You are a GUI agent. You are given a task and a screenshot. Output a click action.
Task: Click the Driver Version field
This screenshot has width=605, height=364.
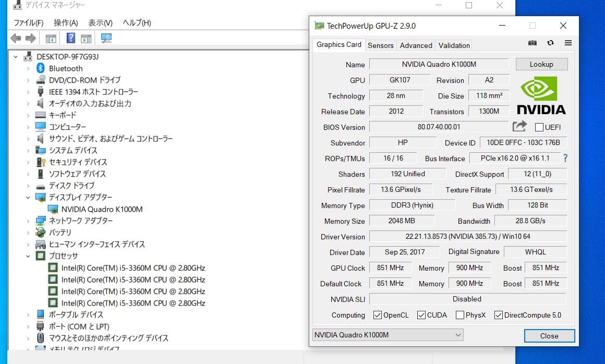click(468, 236)
